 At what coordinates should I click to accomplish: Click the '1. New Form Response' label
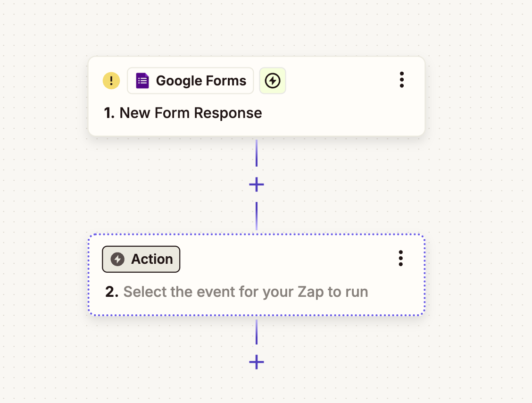(x=183, y=113)
